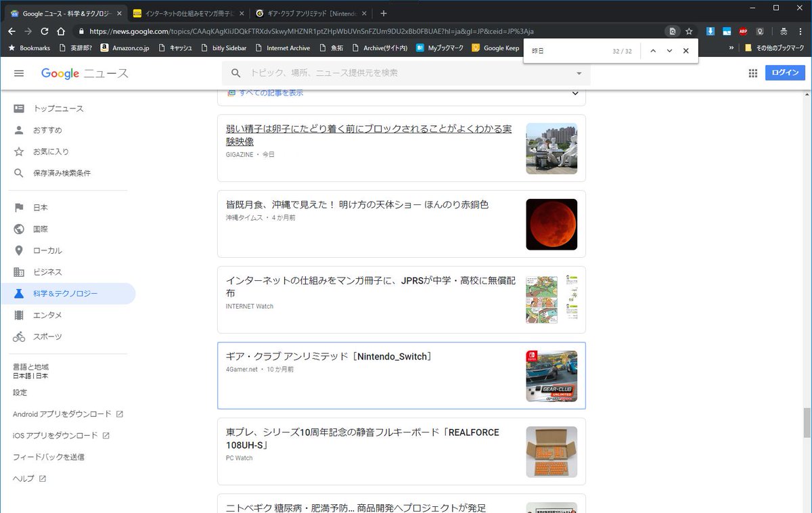Screen dimensions: 812x513
Task: Bookmark this page with the star icon
Action: point(689,31)
